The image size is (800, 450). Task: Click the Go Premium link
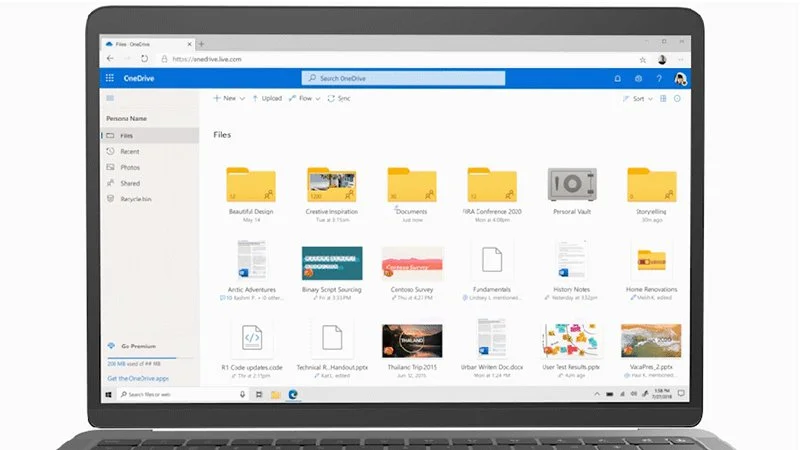click(138, 346)
